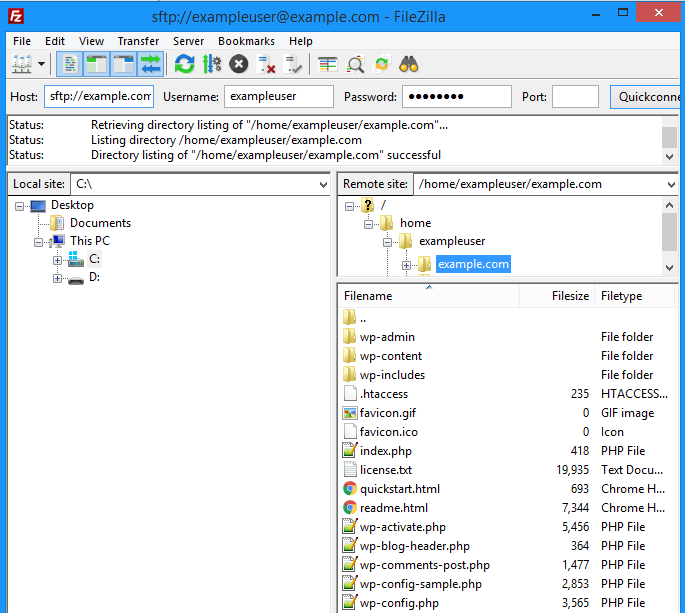Collapse the exampleuser folder node
This screenshot has height=613, width=685.
[x=387, y=242]
